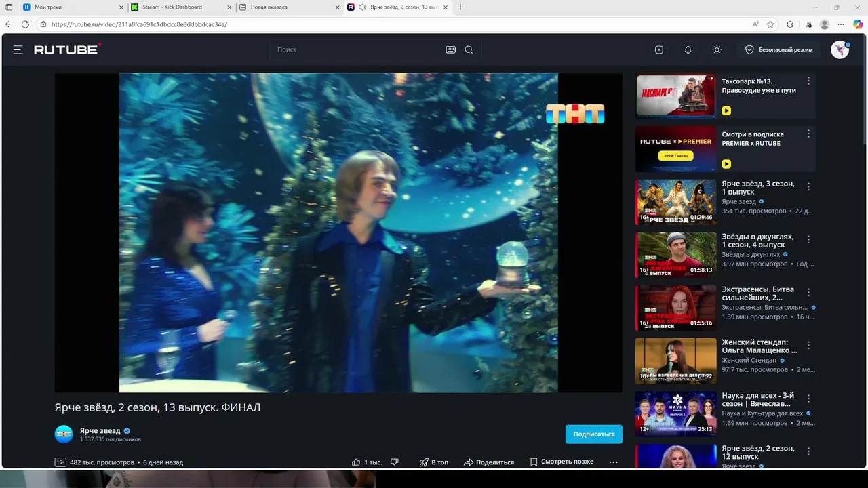Open Экстрасенсы Битва сильнейших thumbnail
The height and width of the screenshot is (488, 868).
click(675, 308)
